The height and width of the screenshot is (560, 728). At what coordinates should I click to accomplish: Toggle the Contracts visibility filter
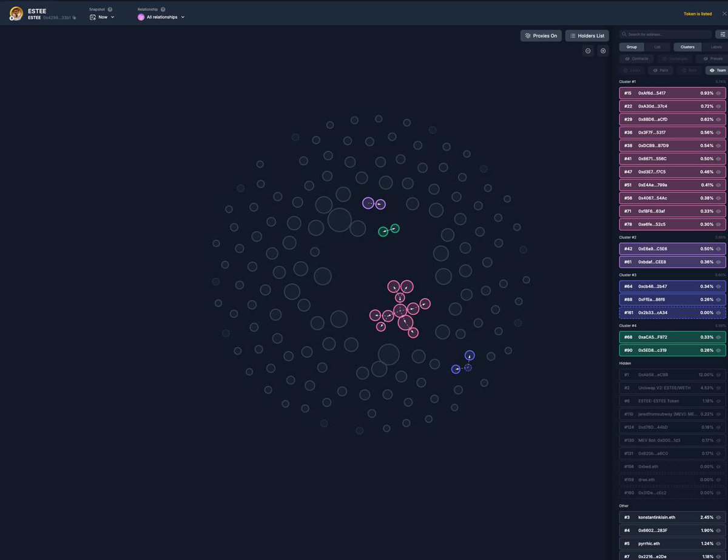tap(636, 59)
